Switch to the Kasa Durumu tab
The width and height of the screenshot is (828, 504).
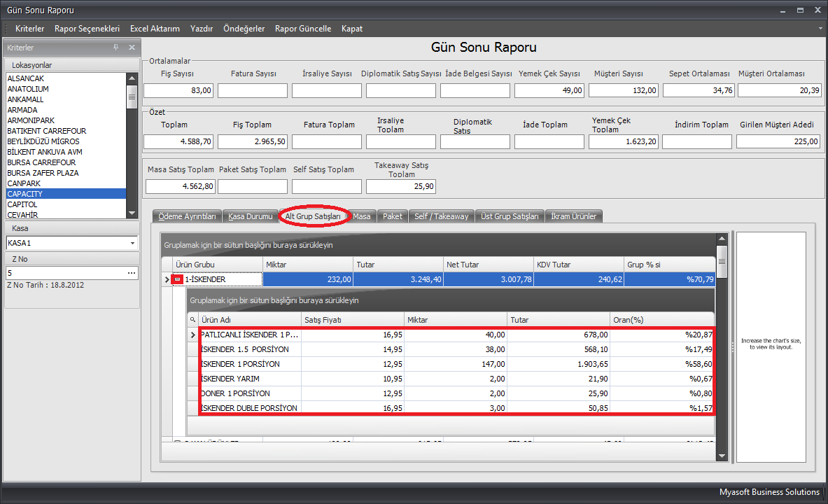251,216
